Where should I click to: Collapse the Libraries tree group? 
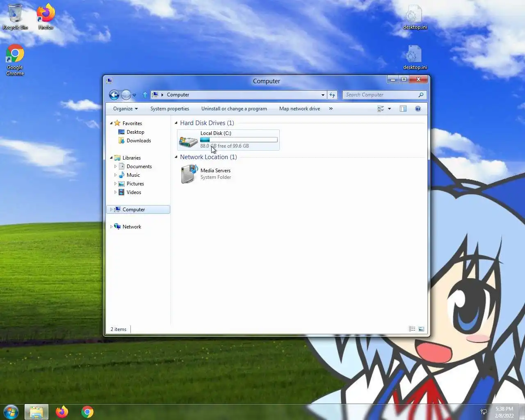pyautogui.click(x=111, y=157)
